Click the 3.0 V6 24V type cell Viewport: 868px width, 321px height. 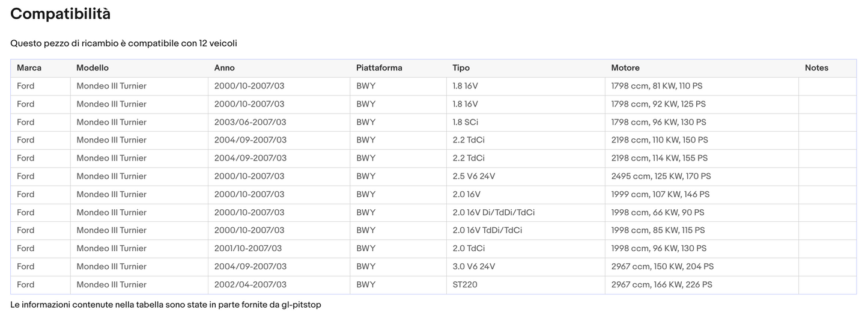(473, 266)
